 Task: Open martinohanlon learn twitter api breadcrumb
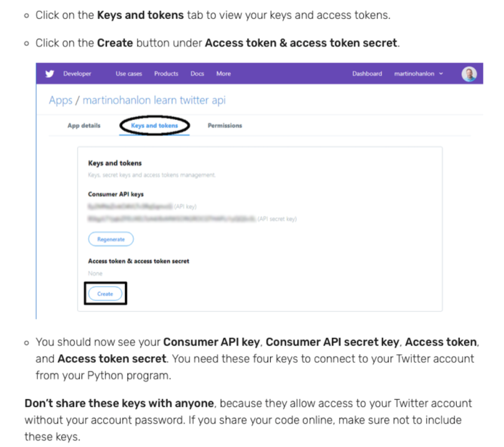[x=154, y=100]
